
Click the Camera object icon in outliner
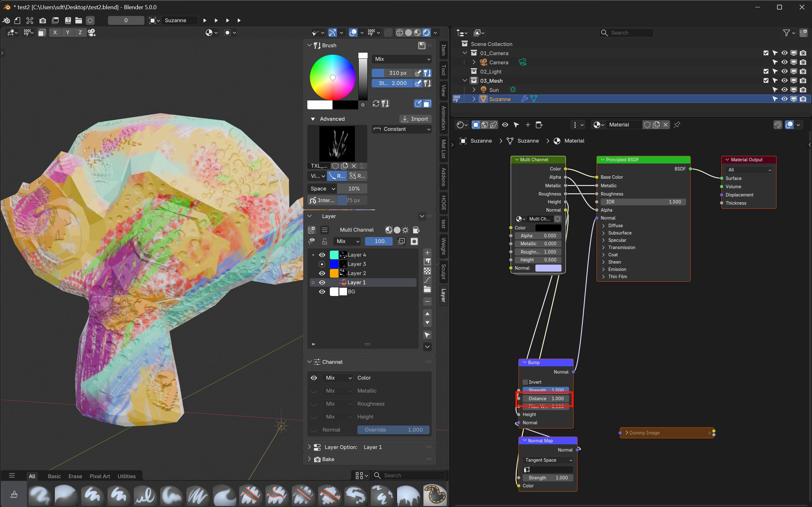pos(483,62)
